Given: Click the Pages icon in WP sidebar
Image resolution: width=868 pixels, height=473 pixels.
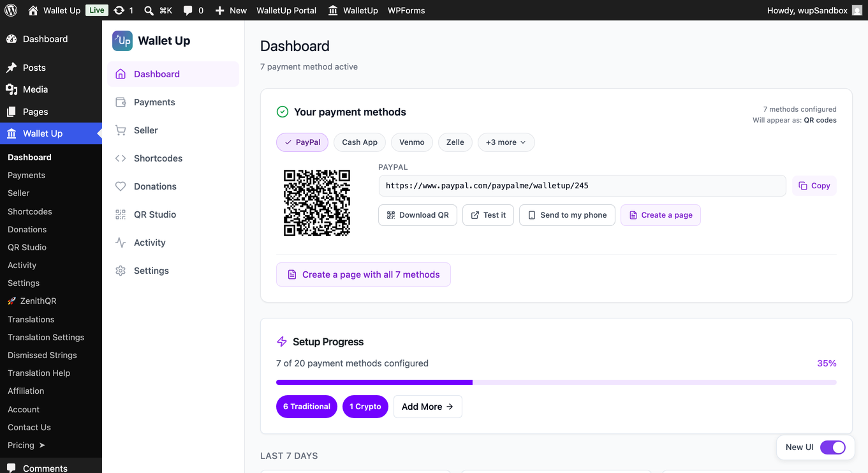Looking at the screenshot, I should pyautogui.click(x=11, y=112).
